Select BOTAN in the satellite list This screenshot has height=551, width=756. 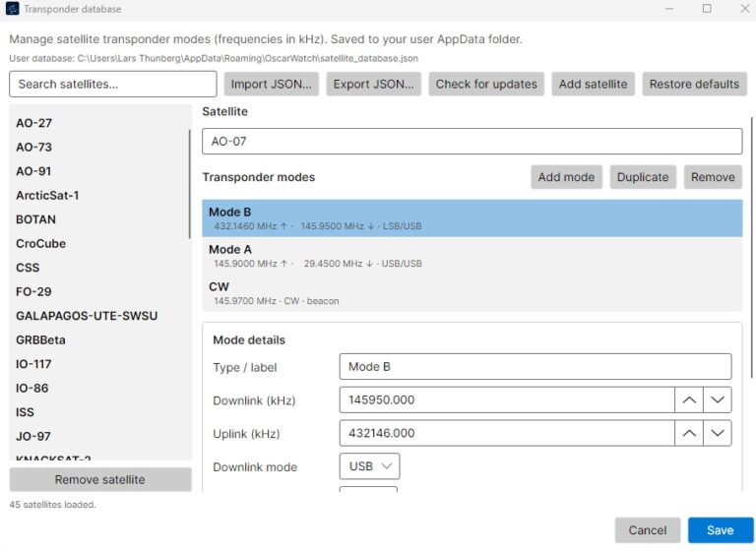[x=98, y=219]
